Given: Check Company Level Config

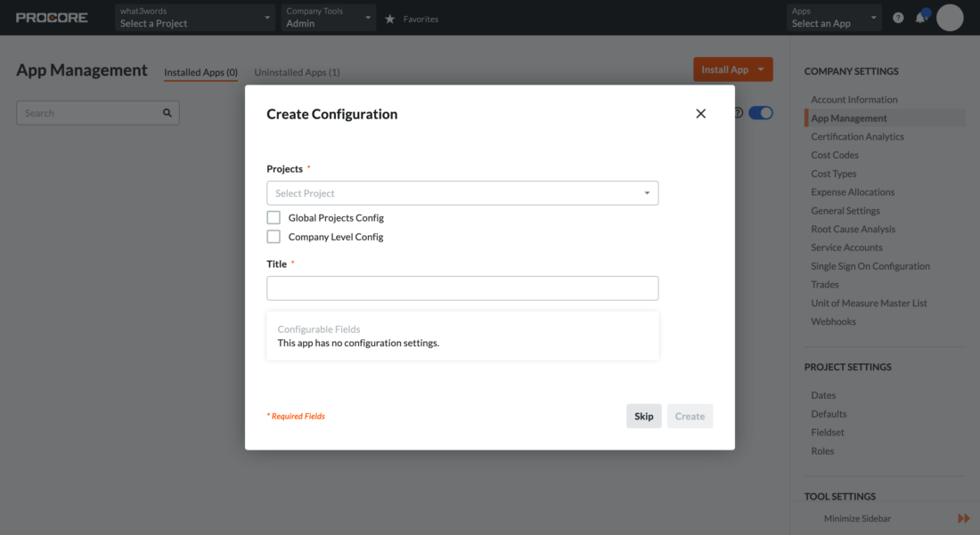Looking at the screenshot, I should point(274,237).
